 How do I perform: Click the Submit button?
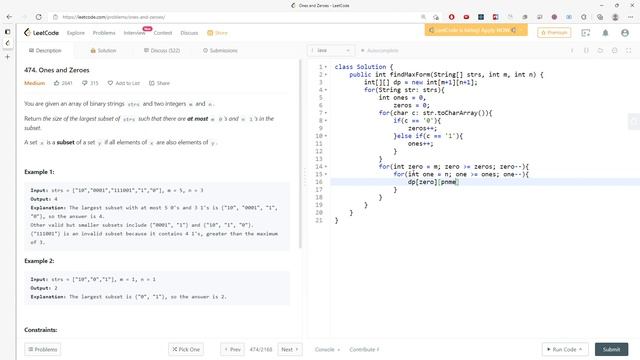[611, 349]
